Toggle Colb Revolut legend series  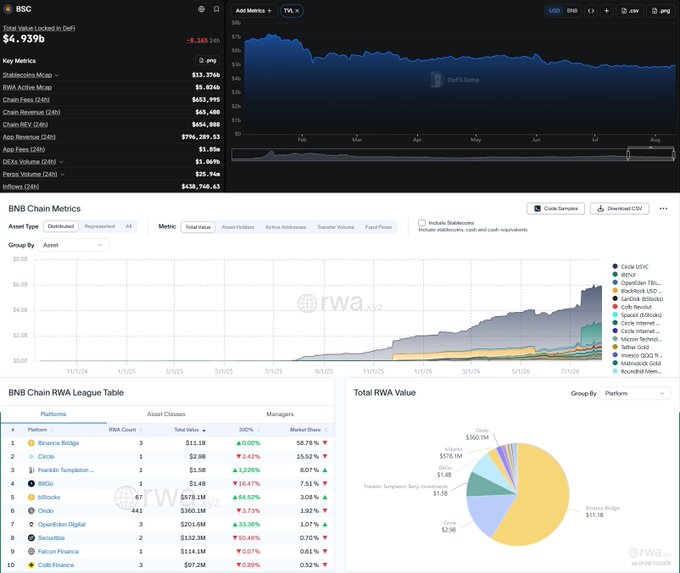click(632, 307)
